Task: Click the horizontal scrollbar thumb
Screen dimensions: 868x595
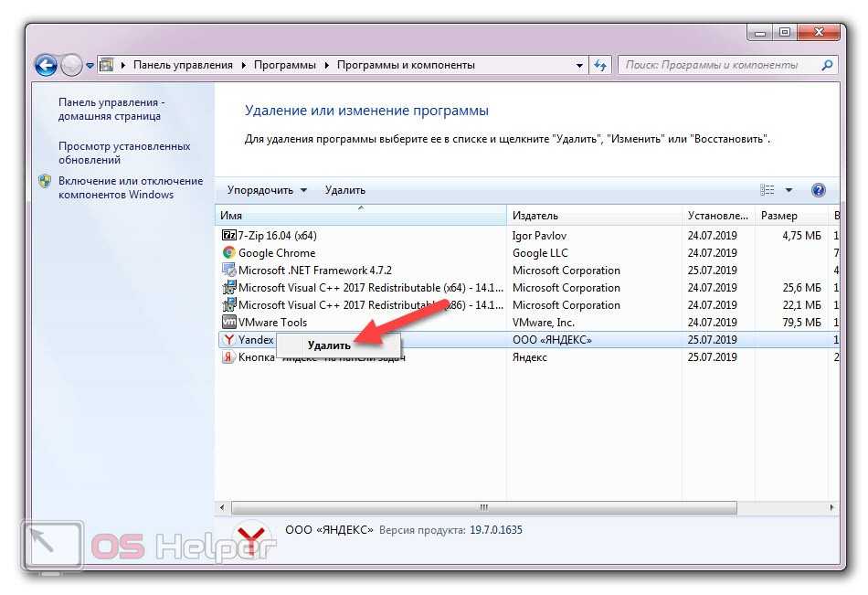Action: click(x=484, y=507)
